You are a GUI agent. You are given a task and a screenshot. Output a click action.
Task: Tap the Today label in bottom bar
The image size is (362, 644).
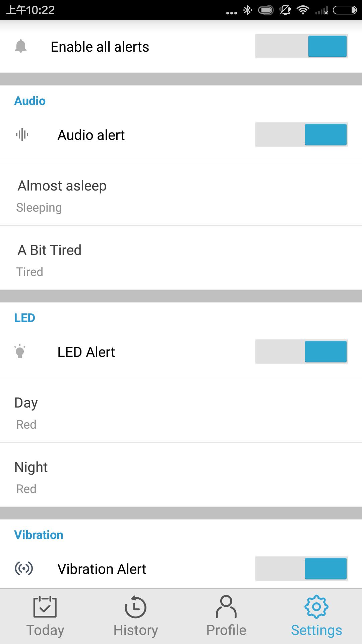tap(45, 630)
